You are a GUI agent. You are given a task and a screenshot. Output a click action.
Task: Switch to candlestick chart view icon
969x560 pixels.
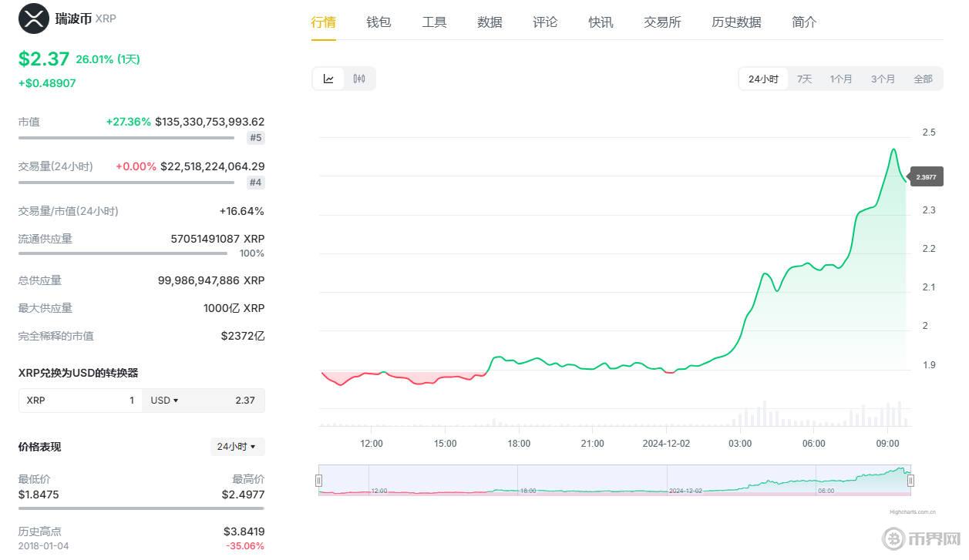pyautogui.click(x=359, y=79)
